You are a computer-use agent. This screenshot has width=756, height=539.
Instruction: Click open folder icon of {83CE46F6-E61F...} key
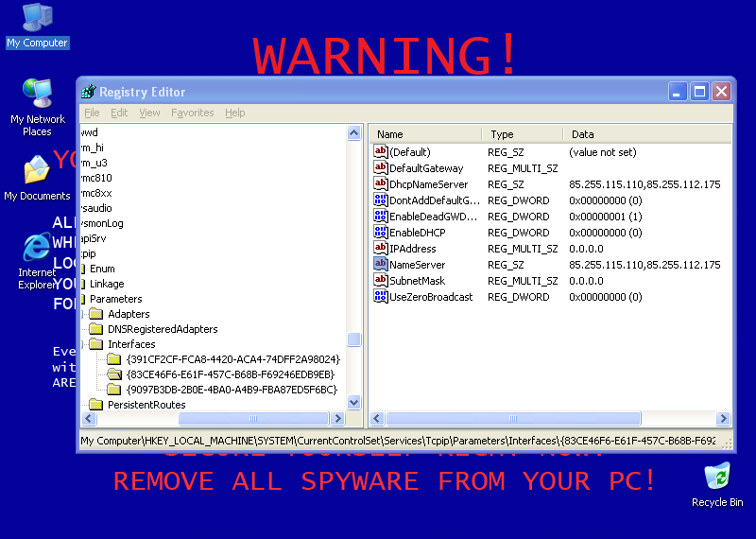[x=114, y=374]
